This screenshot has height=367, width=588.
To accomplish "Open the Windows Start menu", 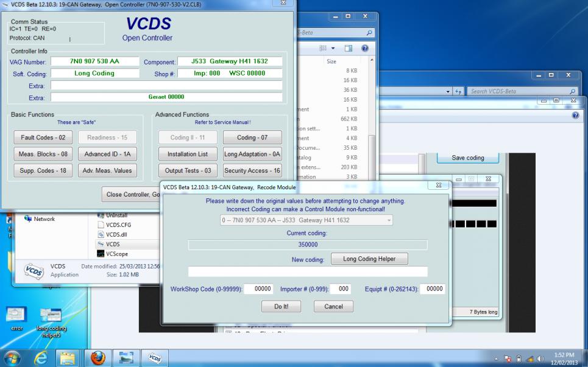I will coord(13,358).
